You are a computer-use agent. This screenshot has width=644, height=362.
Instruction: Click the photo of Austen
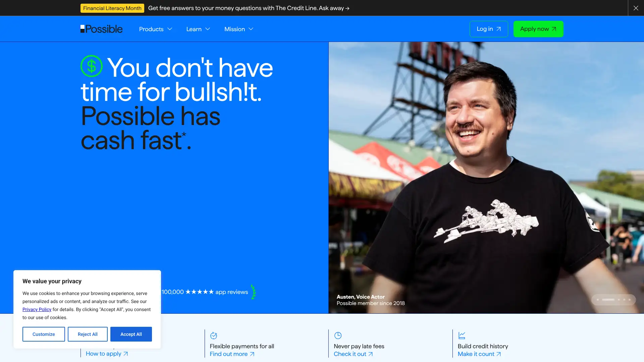tap(486, 178)
